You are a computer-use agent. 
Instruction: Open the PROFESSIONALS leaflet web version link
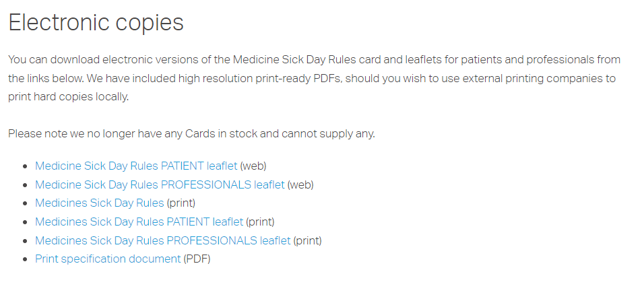click(x=160, y=184)
